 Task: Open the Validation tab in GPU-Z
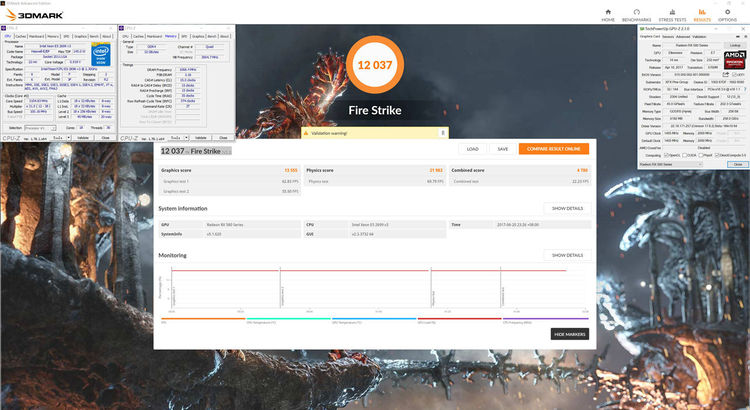tap(699, 37)
